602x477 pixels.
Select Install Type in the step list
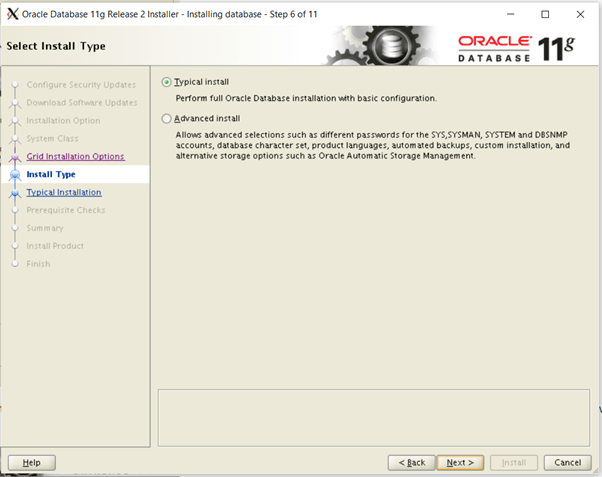click(51, 175)
